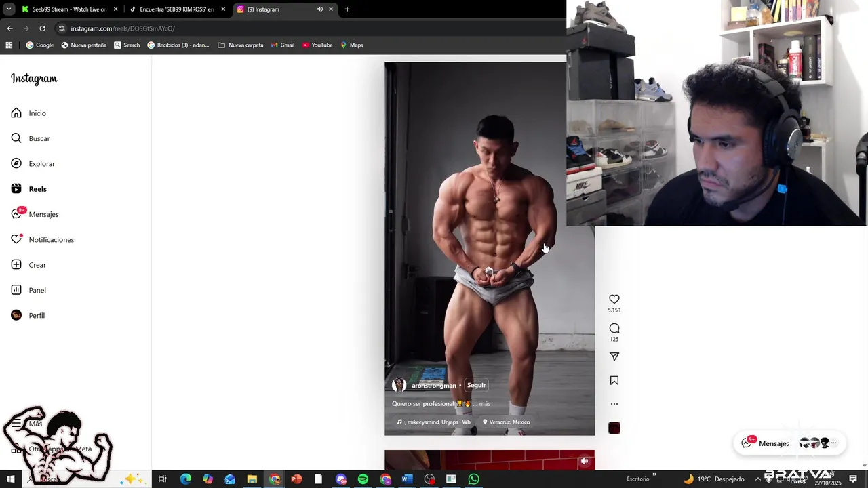This screenshot has height=488, width=868.
Task: Open Panel in the sidebar
Action: coord(28,290)
